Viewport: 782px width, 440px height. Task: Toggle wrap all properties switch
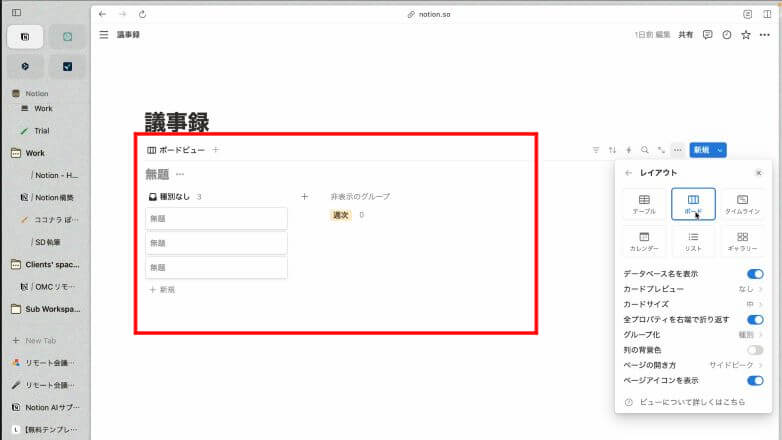click(755, 319)
